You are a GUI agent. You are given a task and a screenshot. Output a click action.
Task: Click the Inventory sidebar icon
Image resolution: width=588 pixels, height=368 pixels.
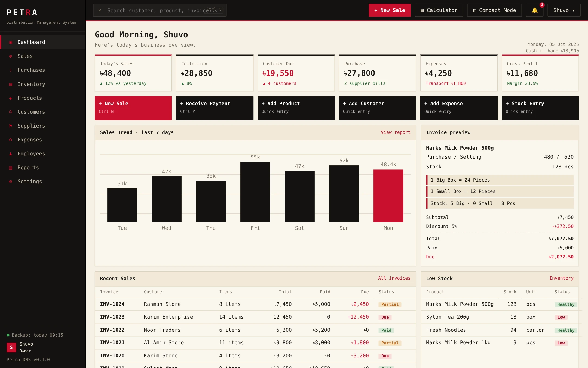pos(11,84)
